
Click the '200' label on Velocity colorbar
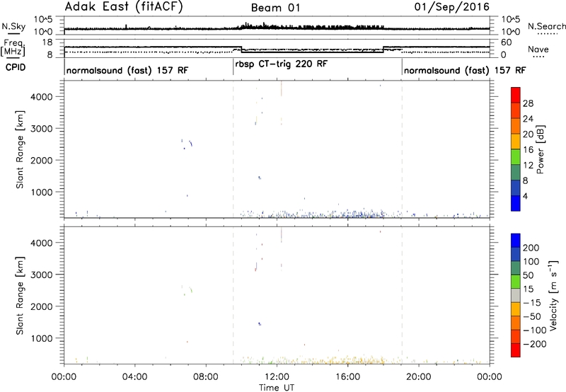point(531,248)
